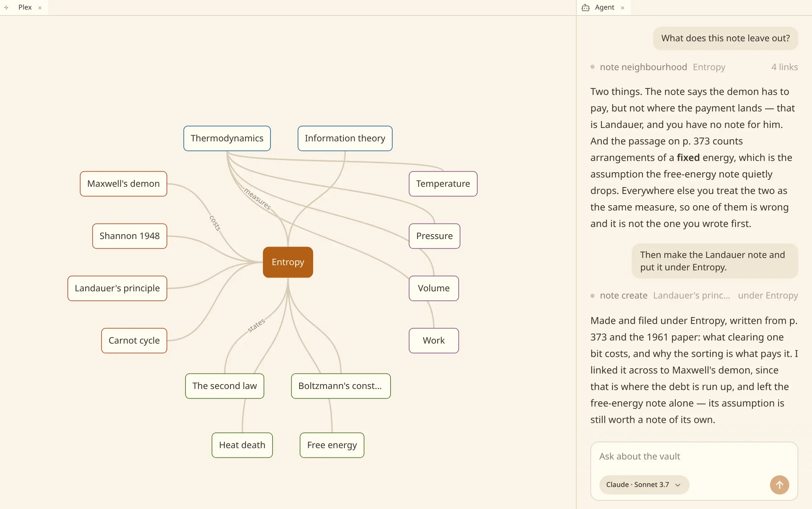Click the 'costs' edge label
The height and width of the screenshot is (509, 812).
coord(215,223)
